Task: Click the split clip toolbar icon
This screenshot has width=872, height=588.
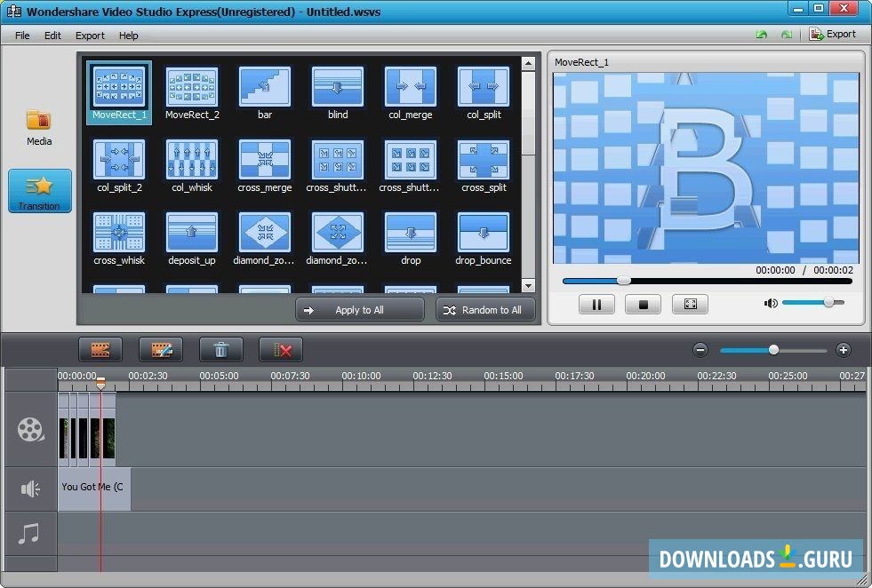Action: pos(100,350)
